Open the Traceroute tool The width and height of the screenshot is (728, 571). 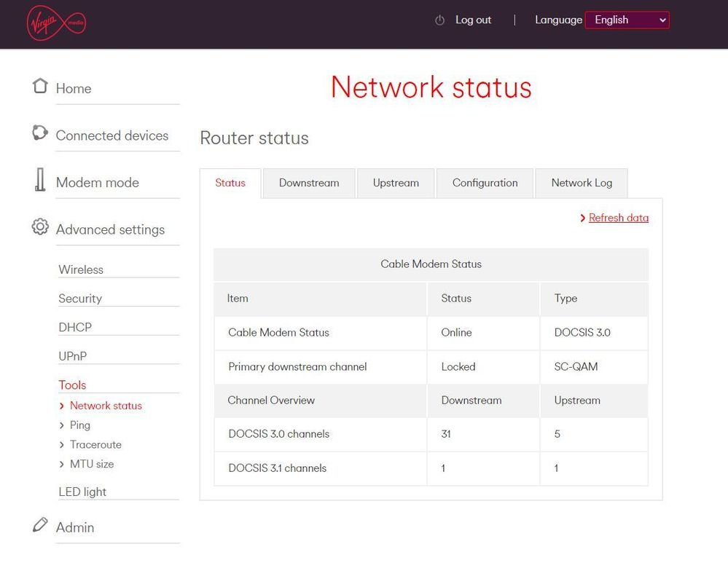pos(95,444)
